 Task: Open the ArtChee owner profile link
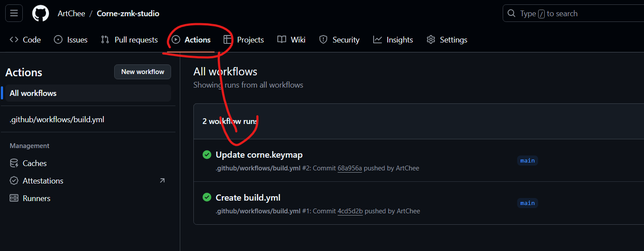pos(71,14)
